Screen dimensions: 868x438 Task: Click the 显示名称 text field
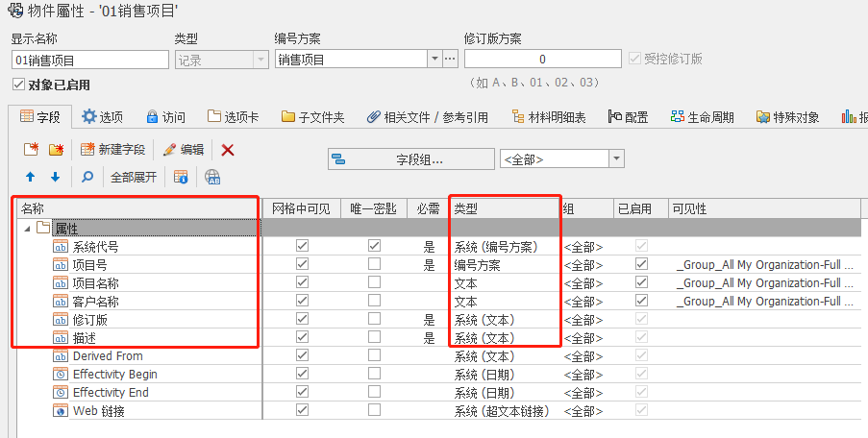(88, 60)
